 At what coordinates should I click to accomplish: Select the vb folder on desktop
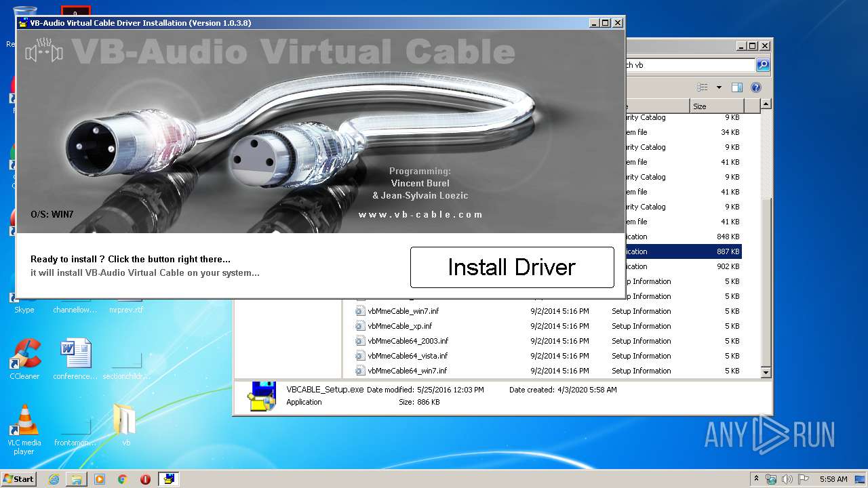click(x=125, y=426)
